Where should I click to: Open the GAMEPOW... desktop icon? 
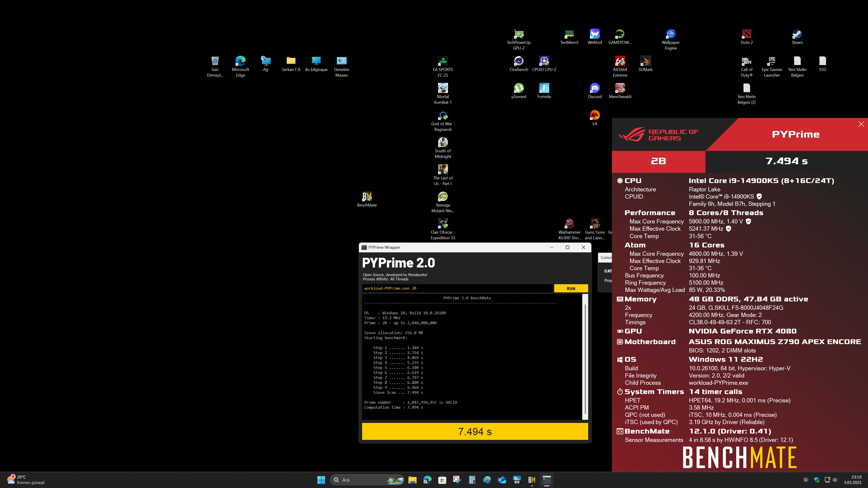(x=620, y=37)
